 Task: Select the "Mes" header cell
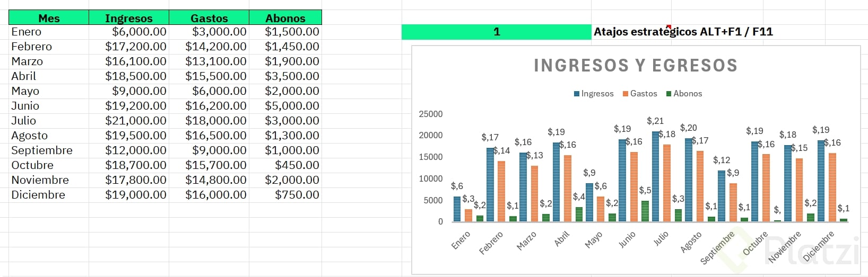pyautogui.click(x=49, y=18)
